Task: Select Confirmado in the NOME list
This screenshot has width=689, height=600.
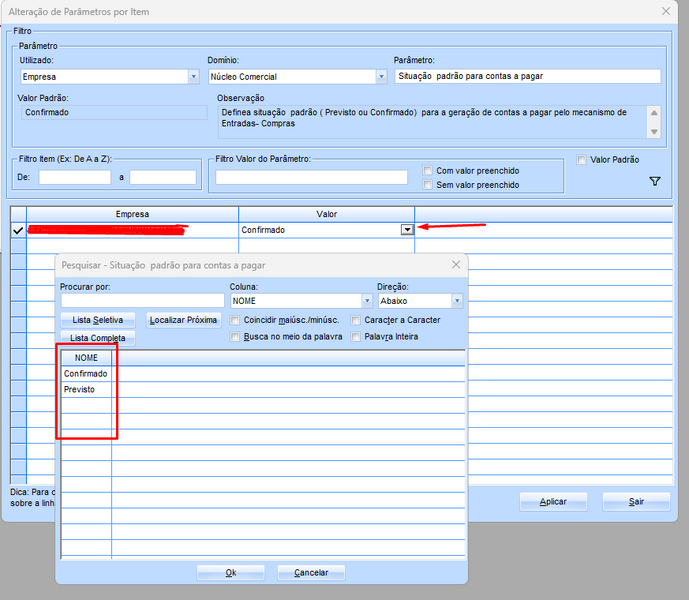Action: pyautogui.click(x=86, y=374)
